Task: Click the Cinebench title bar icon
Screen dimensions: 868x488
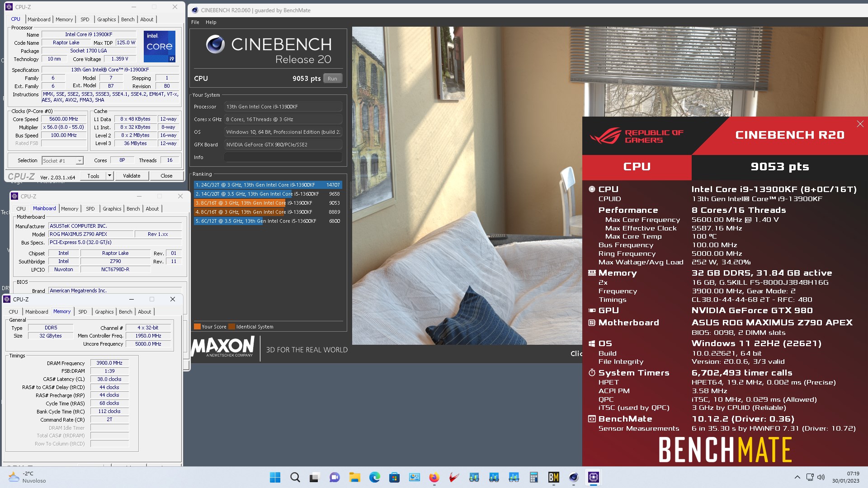Action: [195, 10]
